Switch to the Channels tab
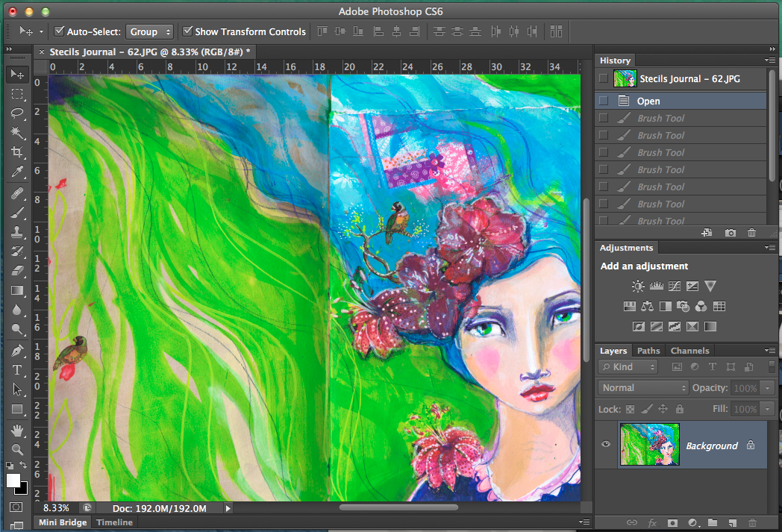This screenshot has width=782, height=532. pos(689,351)
